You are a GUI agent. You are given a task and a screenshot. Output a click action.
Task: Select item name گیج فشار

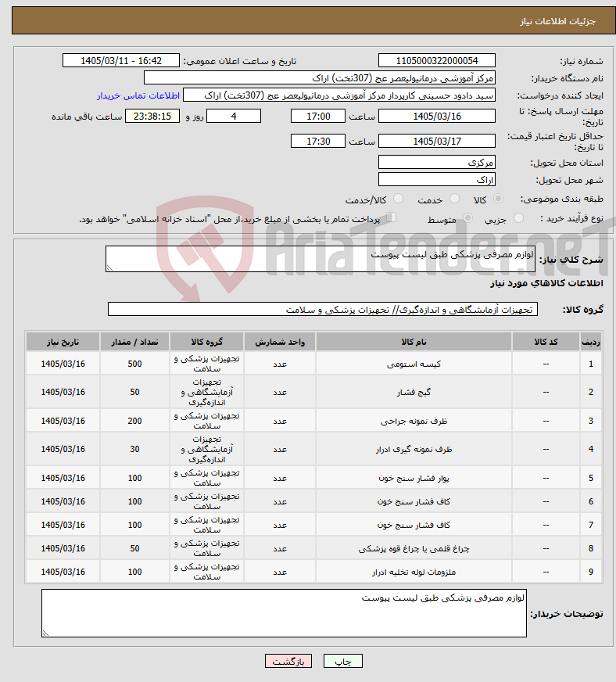[x=414, y=393]
